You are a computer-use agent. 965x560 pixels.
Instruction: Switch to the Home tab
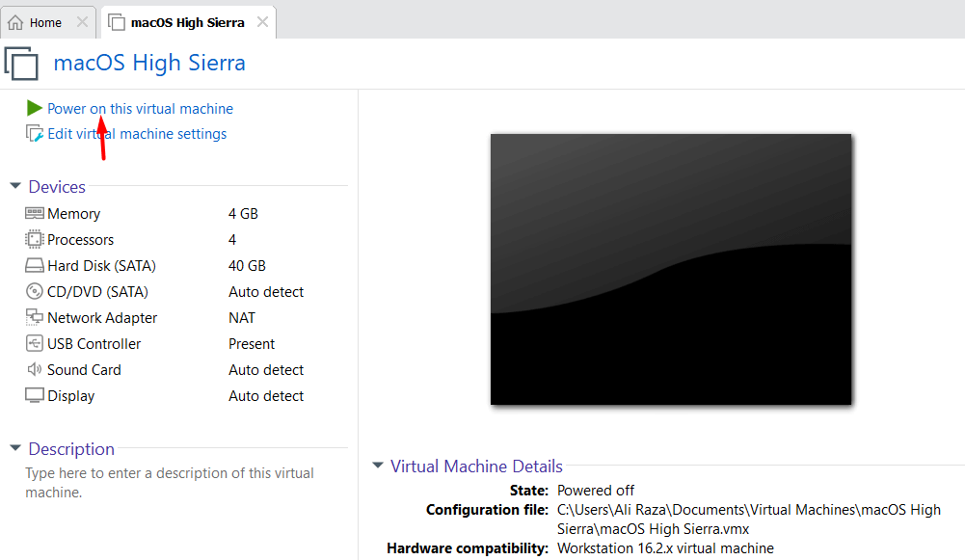point(37,22)
